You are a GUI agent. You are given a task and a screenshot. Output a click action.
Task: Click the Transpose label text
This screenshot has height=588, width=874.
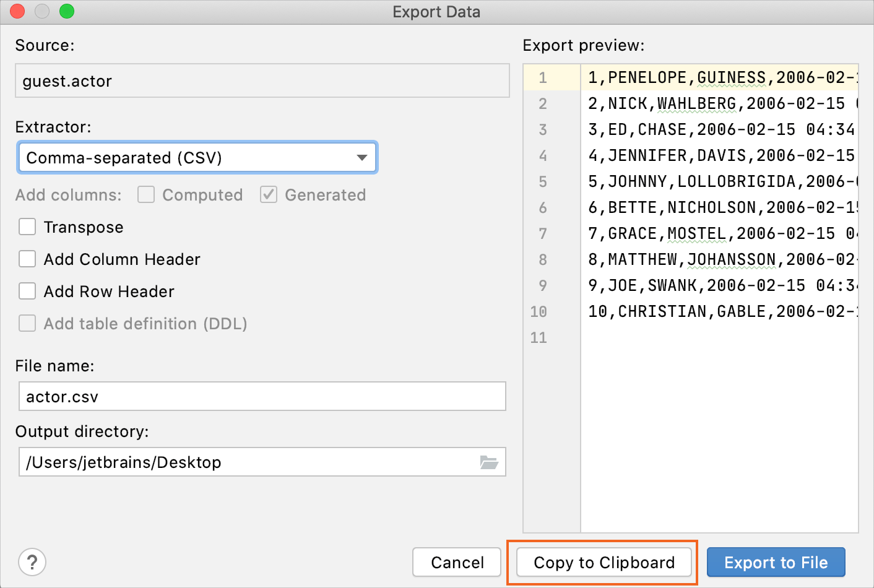point(84,227)
